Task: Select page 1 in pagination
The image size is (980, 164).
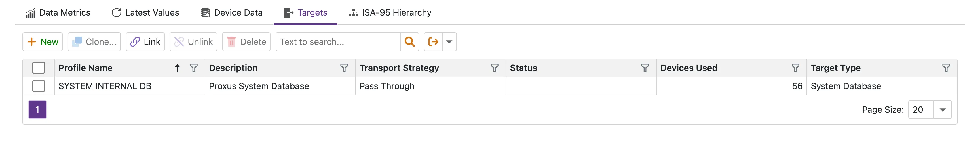Action: 37,109
